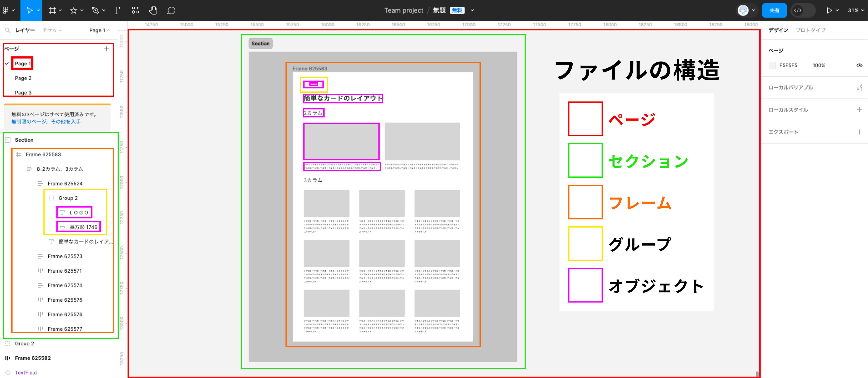This screenshot has height=378, width=868.
Task: Click the LOGO text layer icon
Action: (x=62, y=213)
